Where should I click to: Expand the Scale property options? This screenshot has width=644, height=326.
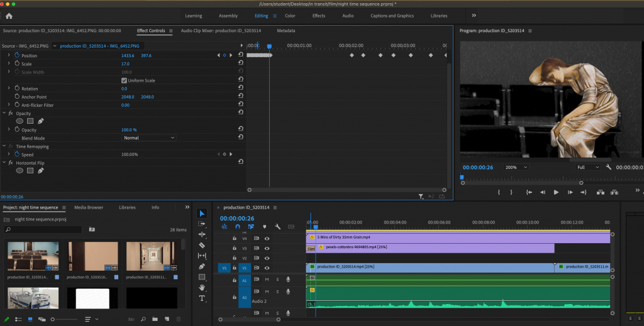(9, 63)
